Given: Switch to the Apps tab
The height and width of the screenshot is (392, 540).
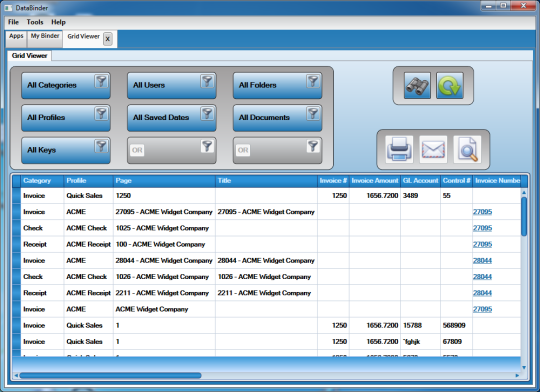Looking at the screenshot, I should 16,38.
